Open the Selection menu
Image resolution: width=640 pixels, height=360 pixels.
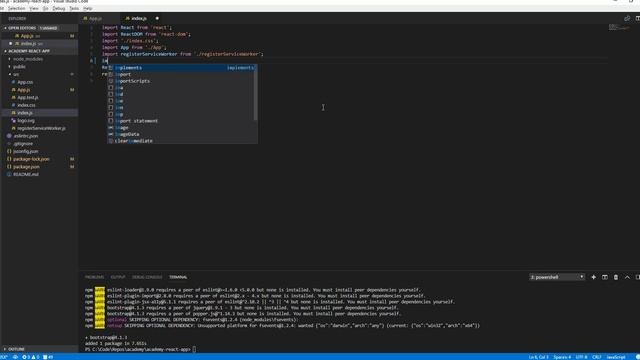tap(16, 8)
